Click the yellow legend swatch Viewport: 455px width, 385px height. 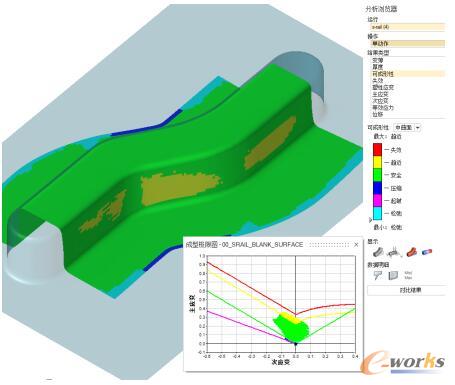click(377, 162)
